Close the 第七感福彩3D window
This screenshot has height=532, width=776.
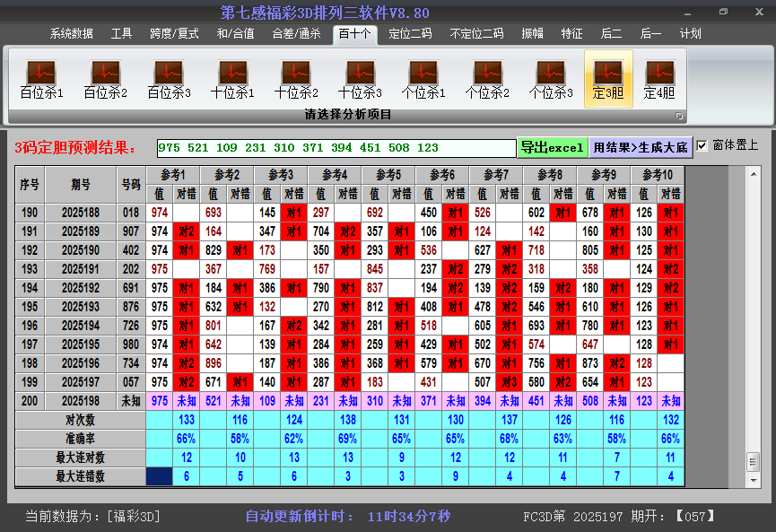coord(759,12)
